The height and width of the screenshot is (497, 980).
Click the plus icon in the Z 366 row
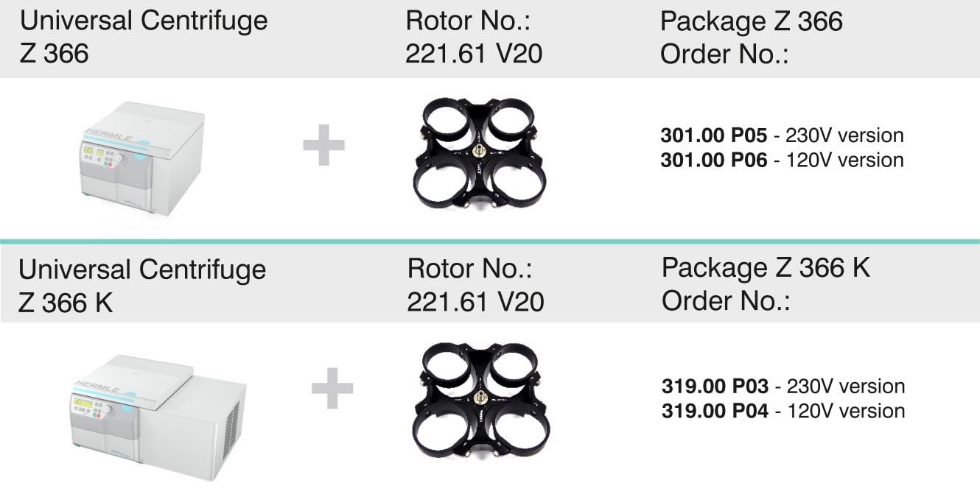tap(323, 145)
